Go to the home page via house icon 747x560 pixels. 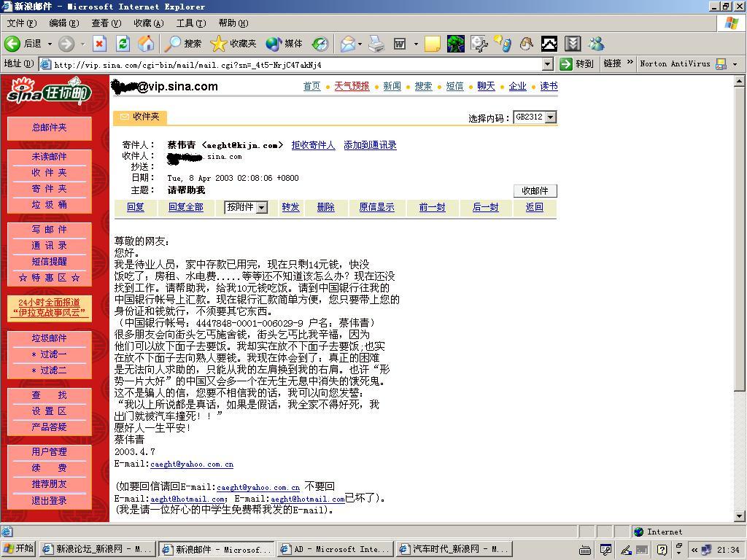146,44
